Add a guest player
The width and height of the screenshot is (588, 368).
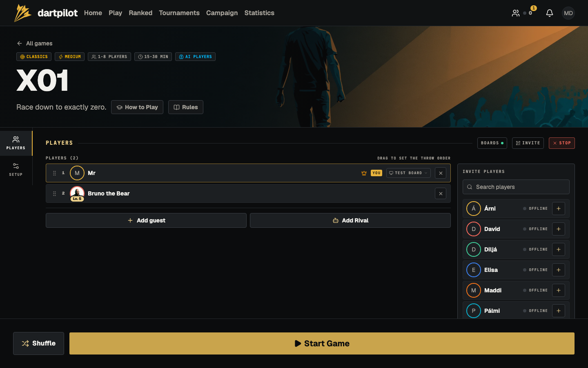[146, 220]
